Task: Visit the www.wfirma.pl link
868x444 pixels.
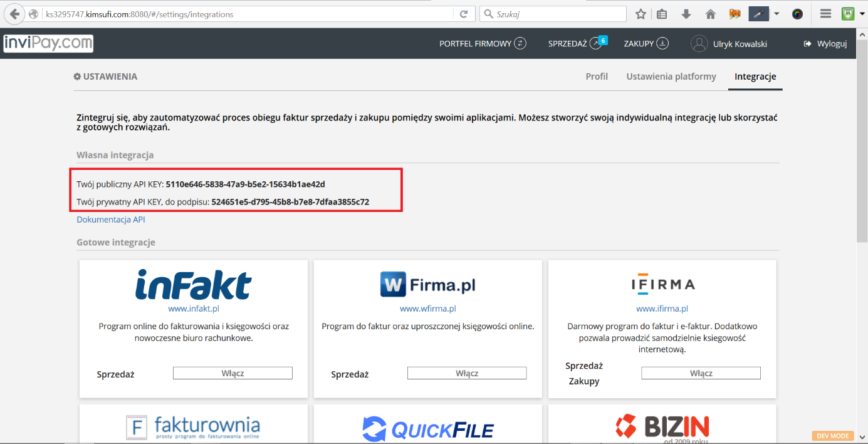Action: click(428, 309)
